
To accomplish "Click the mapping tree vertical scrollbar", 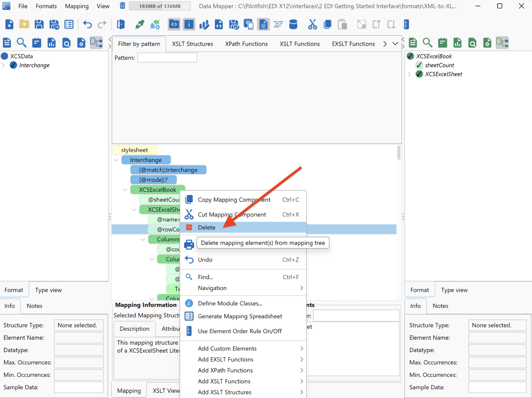I will pyautogui.click(x=399, y=152).
